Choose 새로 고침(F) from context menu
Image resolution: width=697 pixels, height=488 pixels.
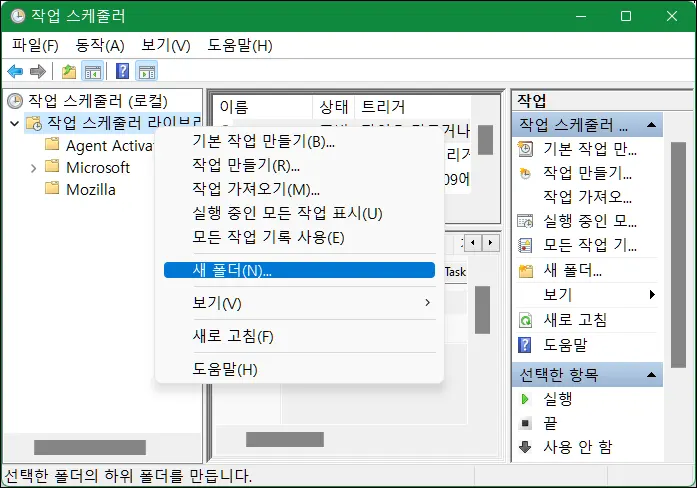pyautogui.click(x=299, y=336)
